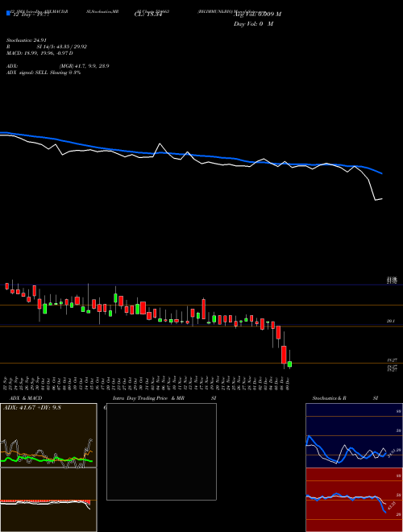This screenshot has height=532, width=403.
Task: Click the Day Vol: 0 M text
Action: pos(253,23)
